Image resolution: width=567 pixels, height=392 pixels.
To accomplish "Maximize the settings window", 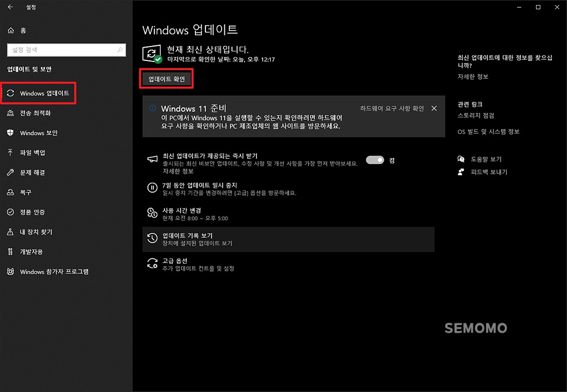I will (x=538, y=7).
